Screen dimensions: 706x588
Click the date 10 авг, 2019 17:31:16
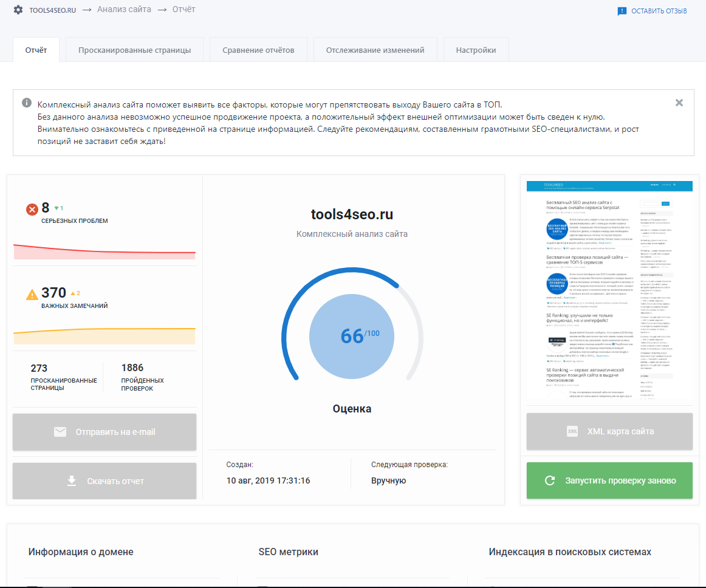268,480
